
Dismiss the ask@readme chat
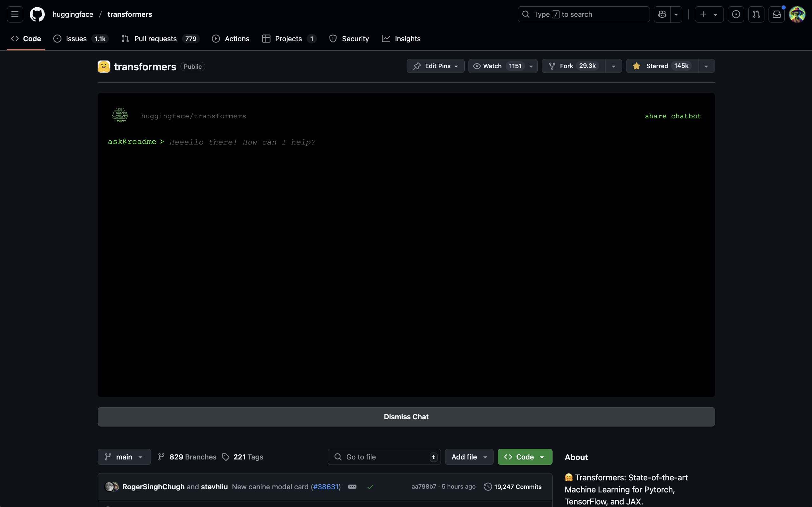tap(406, 416)
